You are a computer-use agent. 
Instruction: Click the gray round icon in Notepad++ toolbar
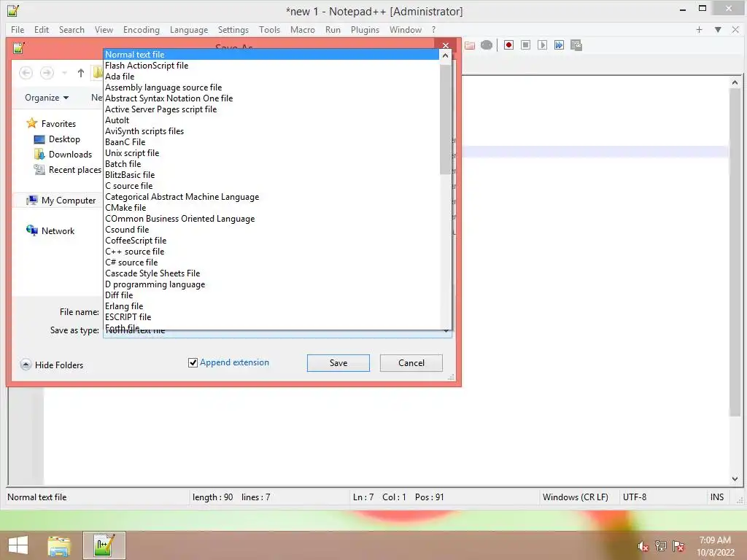pos(487,45)
